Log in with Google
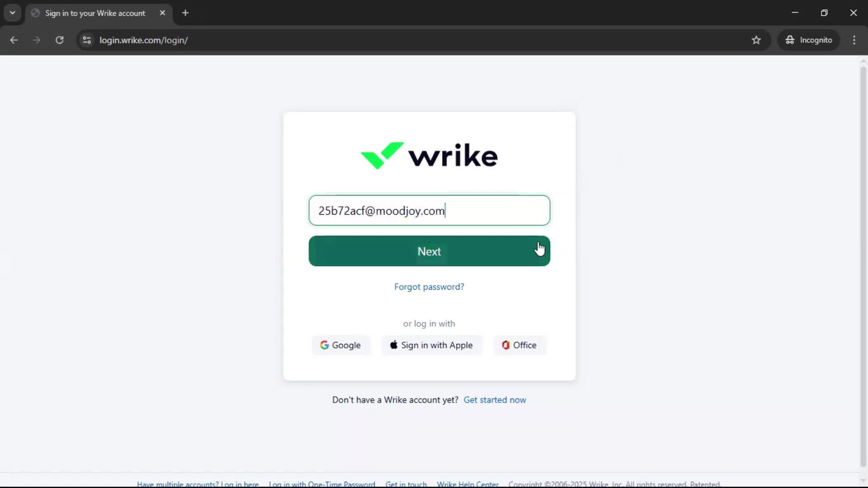 [341, 345]
